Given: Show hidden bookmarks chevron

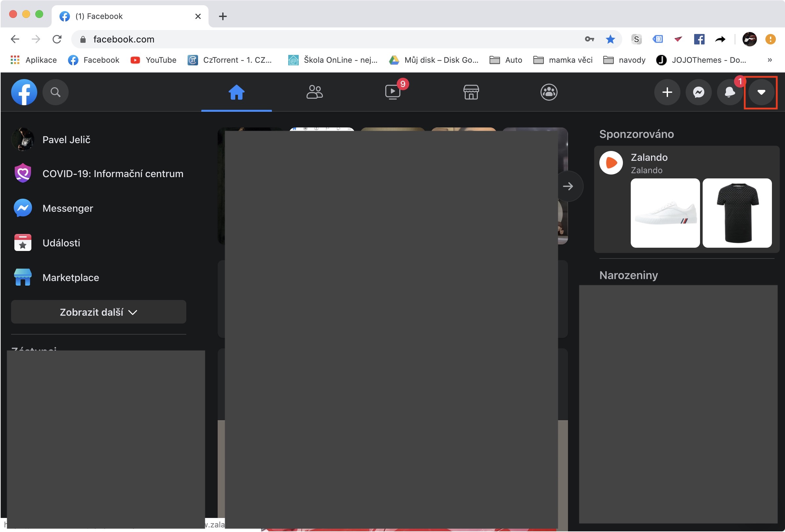Looking at the screenshot, I should click(x=769, y=60).
